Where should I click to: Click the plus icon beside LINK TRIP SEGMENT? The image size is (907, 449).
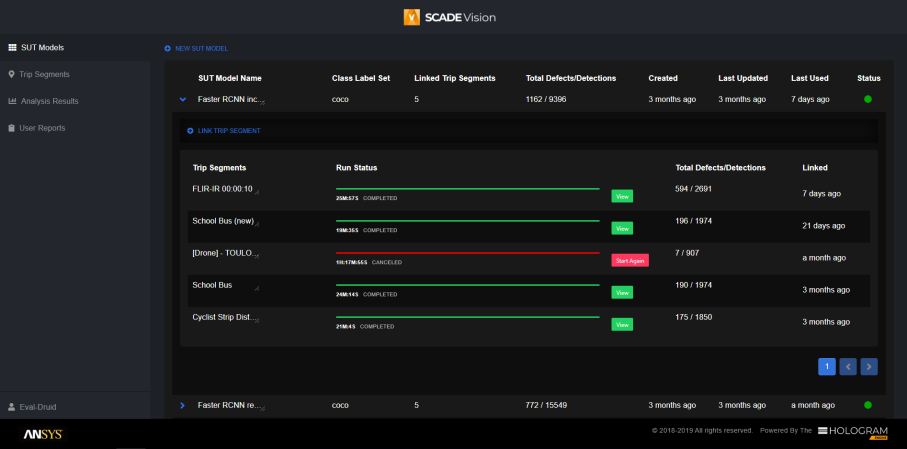coord(190,131)
